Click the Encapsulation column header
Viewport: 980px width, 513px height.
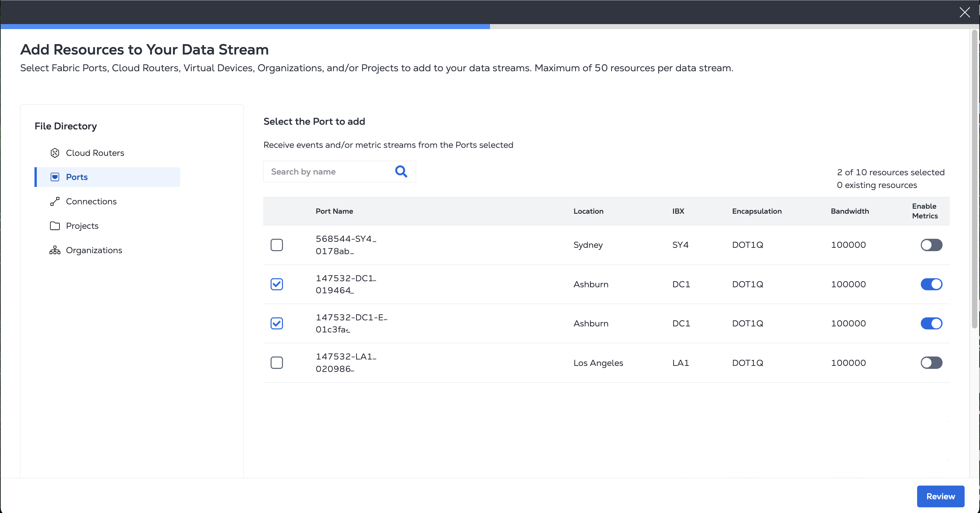[x=757, y=211]
